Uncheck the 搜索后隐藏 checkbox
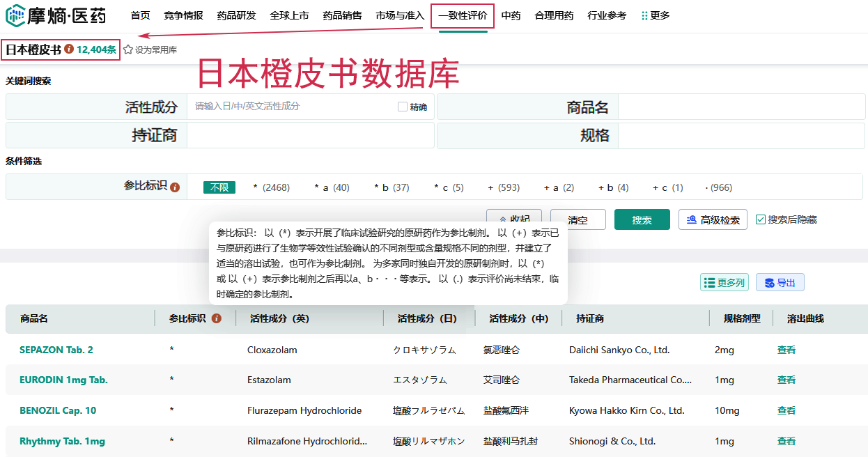 pos(761,219)
